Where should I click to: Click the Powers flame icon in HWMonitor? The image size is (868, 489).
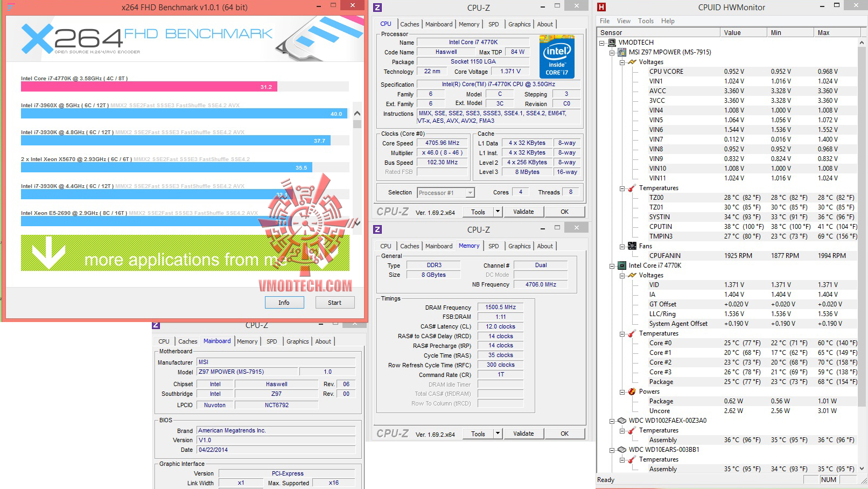click(632, 392)
